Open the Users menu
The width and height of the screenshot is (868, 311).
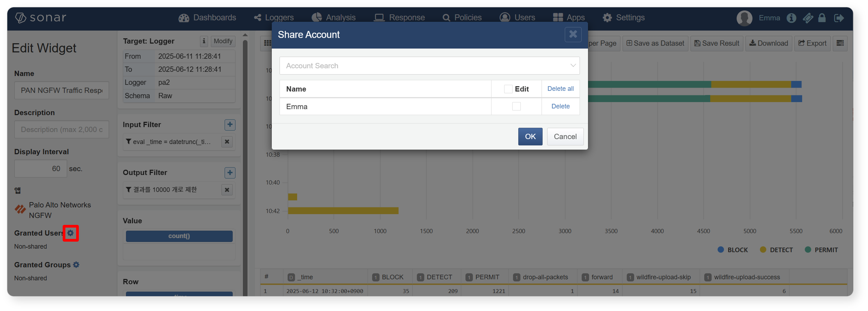[x=517, y=17]
